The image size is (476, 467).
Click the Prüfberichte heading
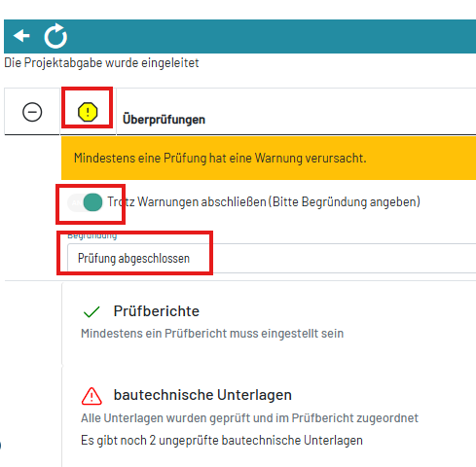tap(157, 311)
